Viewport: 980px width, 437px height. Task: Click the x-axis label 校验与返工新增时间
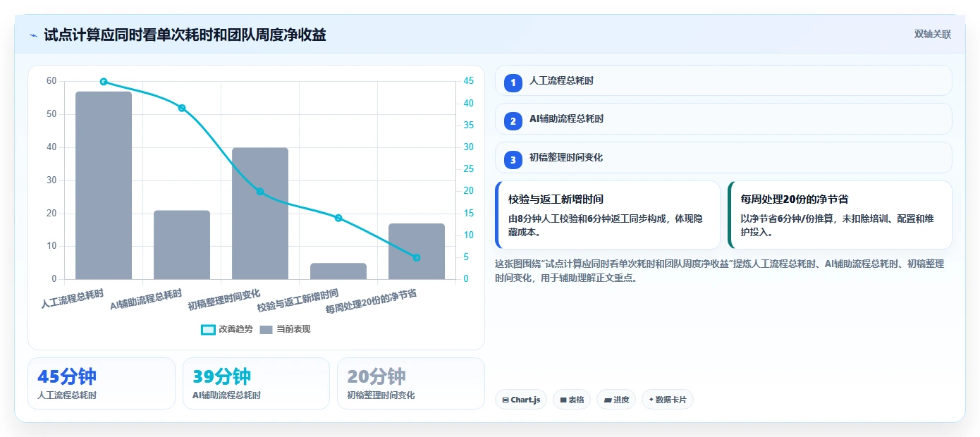(x=298, y=300)
